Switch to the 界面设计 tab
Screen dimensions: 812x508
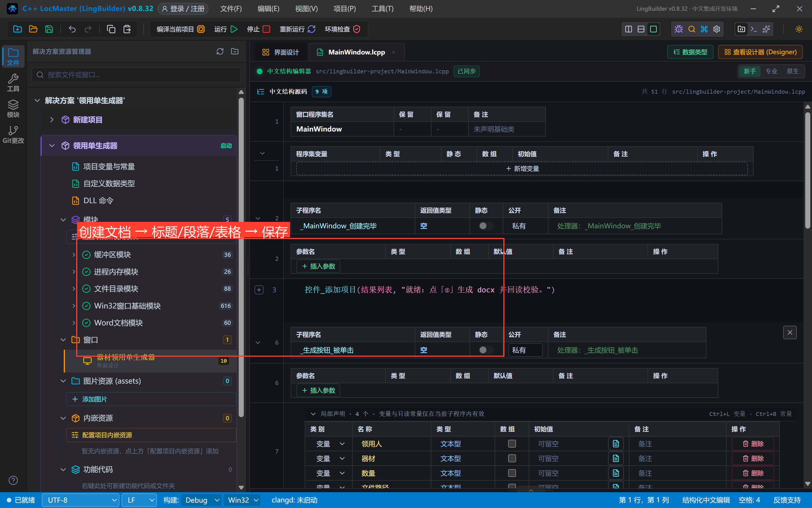[x=280, y=52]
